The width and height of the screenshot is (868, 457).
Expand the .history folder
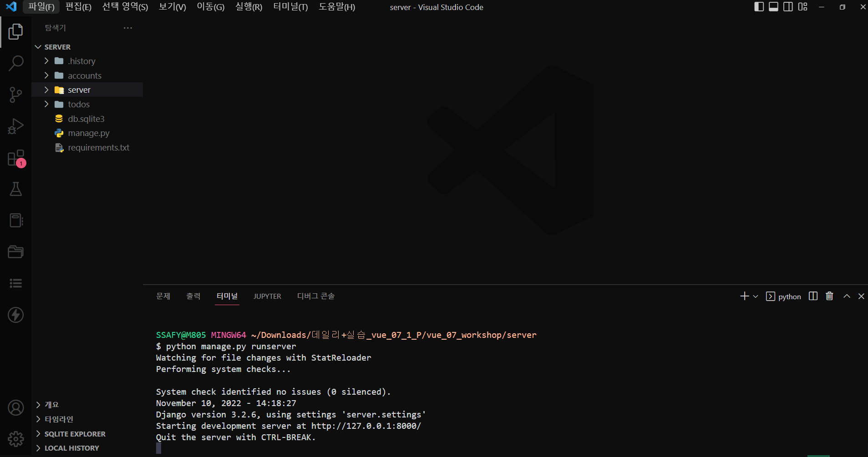tap(87, 61)
